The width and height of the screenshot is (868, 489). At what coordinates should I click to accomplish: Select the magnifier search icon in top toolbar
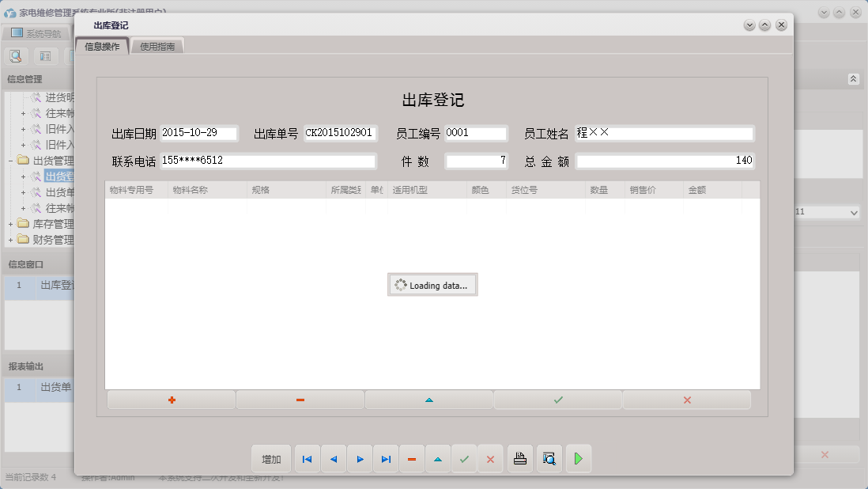[16, 56]
